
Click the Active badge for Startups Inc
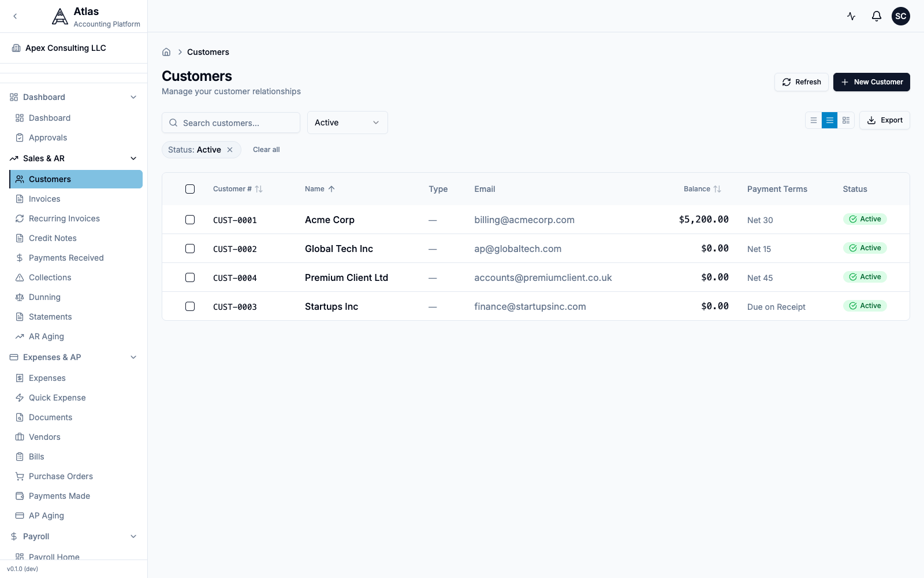click(x=865, y=306)
